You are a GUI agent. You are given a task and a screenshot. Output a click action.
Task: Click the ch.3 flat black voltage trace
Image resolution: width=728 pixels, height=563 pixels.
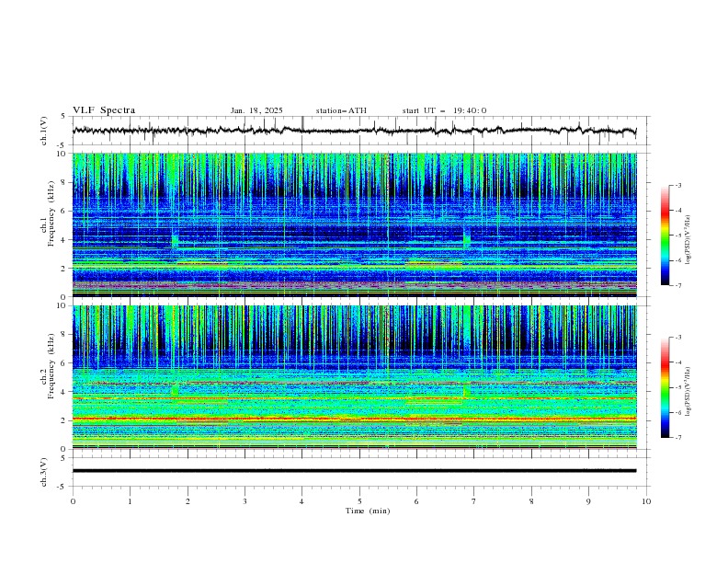coord(354,471)
